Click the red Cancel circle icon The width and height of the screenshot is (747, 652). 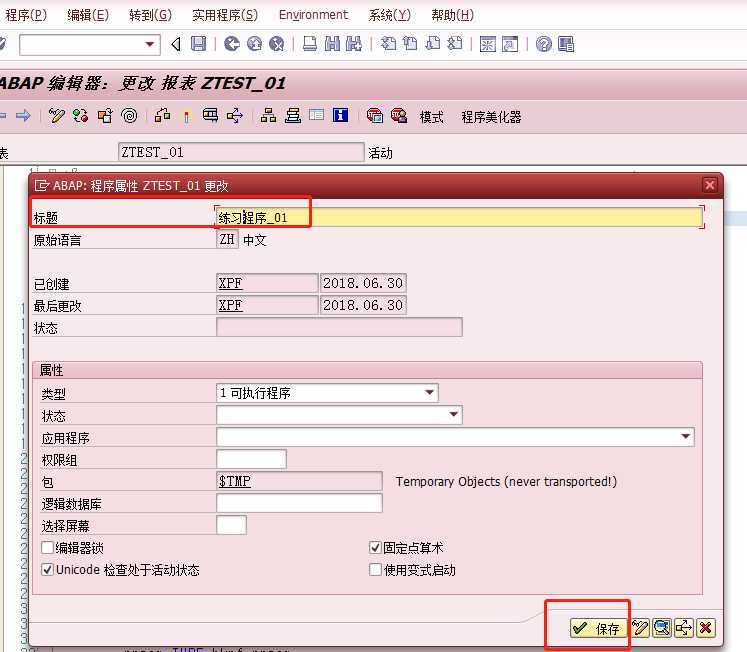(x=277, y=44)
